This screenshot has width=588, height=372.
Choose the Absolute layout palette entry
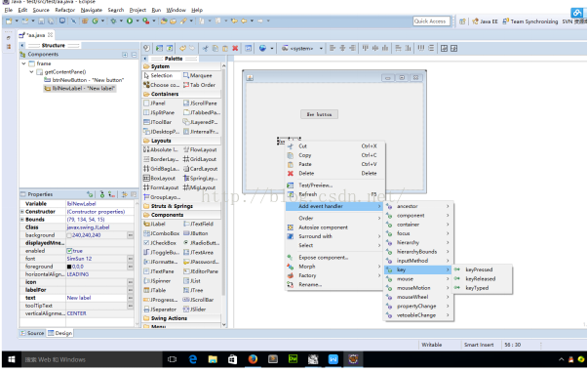(161, 149)
